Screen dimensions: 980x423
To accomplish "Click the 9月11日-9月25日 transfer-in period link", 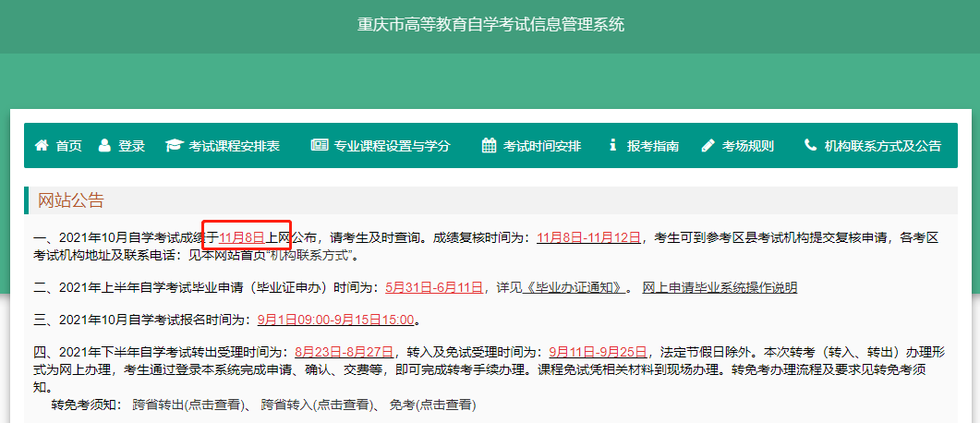I will click(598, 352).
